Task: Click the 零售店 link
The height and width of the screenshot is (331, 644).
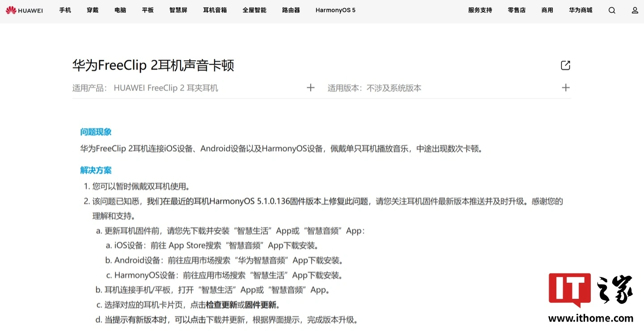Action: (517, 10)
